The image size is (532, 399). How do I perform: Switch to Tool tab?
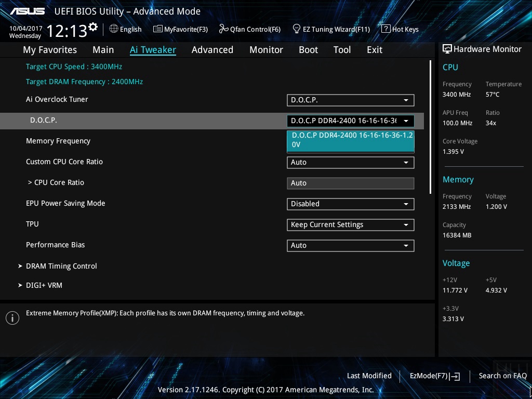pos(342,49)
